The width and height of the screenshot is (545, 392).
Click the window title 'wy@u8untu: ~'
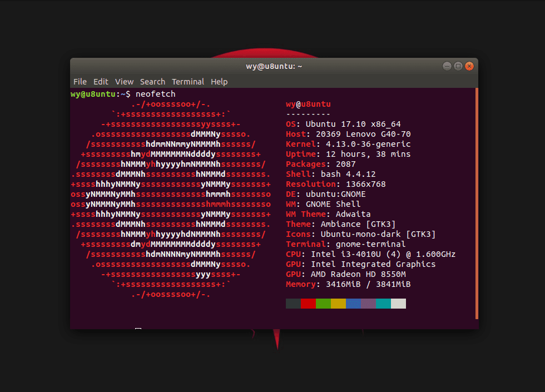coord(274,66)
